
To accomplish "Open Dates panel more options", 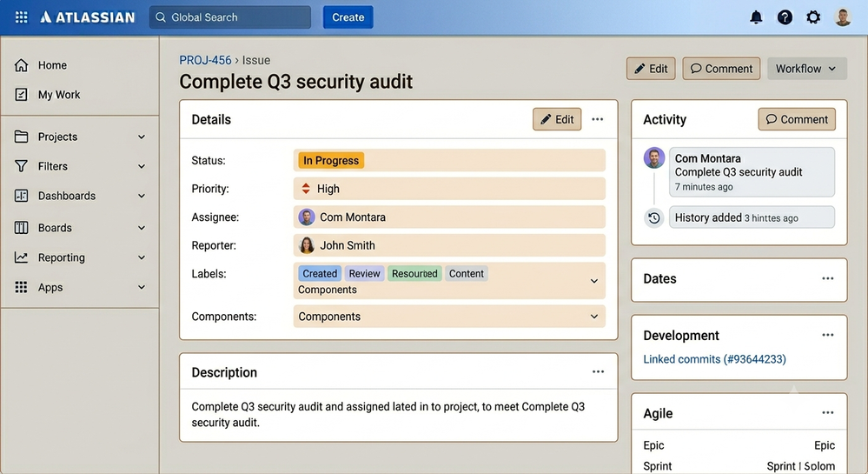I will (827, 278).
